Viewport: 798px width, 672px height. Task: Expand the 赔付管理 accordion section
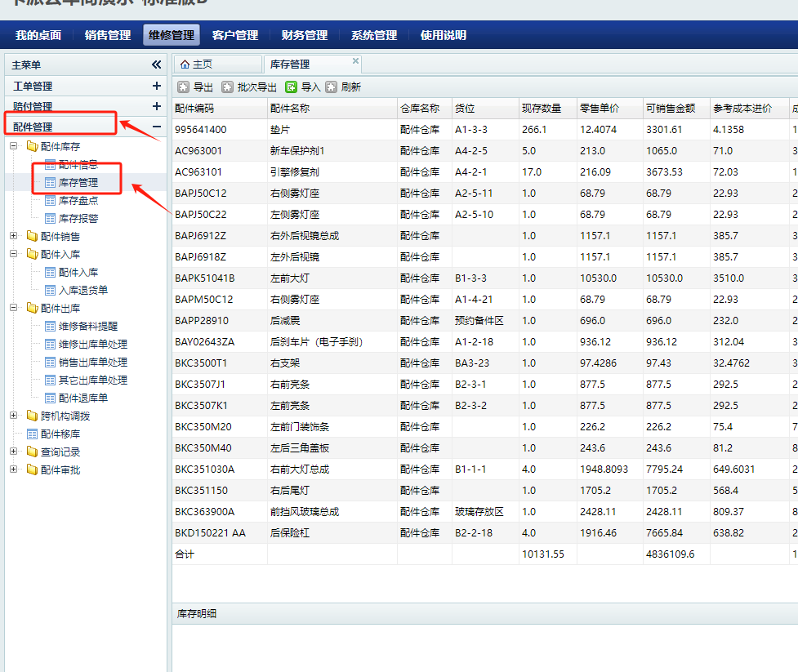156,106
